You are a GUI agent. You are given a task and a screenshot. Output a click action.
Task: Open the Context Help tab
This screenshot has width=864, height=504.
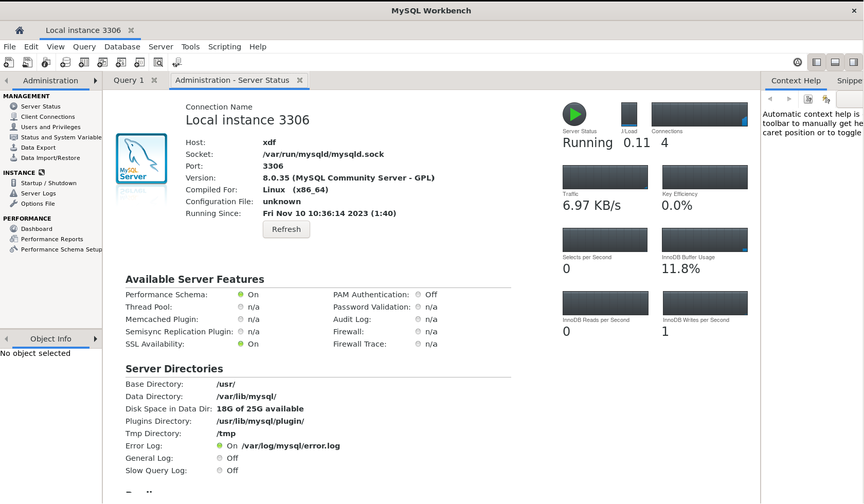click(796, 81)
